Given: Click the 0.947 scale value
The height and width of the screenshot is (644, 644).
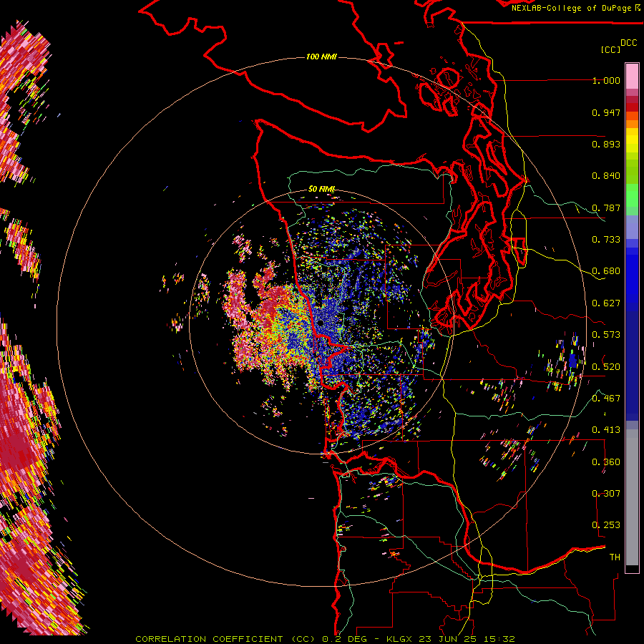Looking at the screenshot, I should [606, 112].
